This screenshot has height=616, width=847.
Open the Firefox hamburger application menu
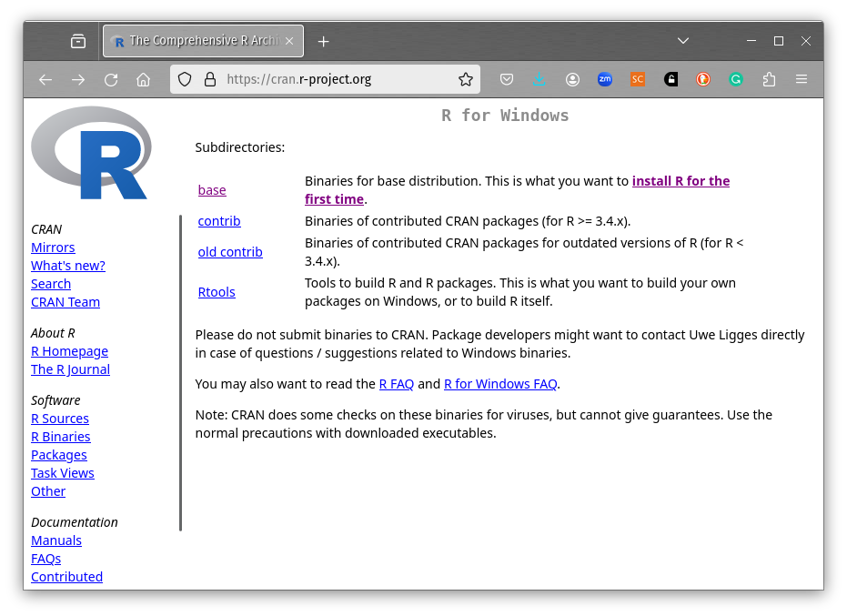click(802, 80)
